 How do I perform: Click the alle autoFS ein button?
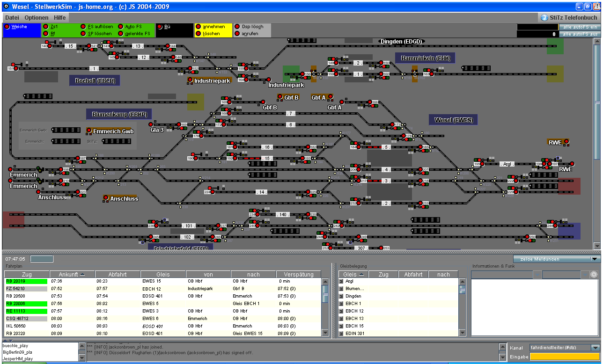580,27
